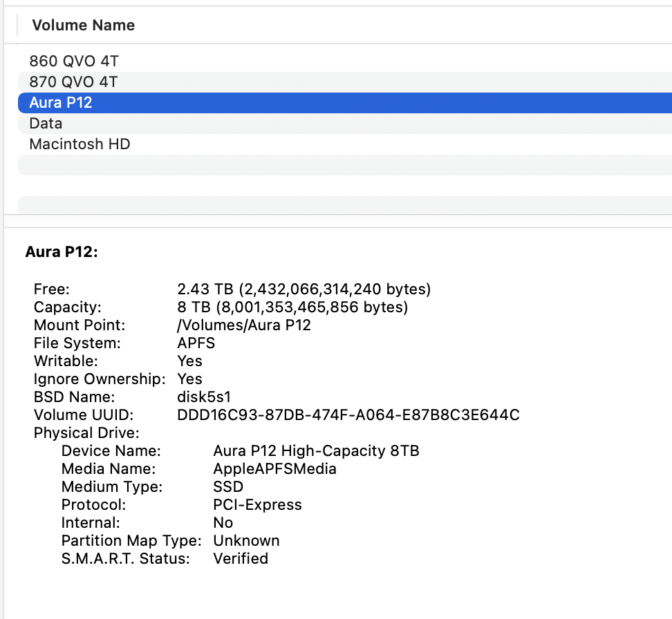Click the BSD name value disk5s1
The width and height of the screenshot is (672, 619).
(x=204, y=397)
